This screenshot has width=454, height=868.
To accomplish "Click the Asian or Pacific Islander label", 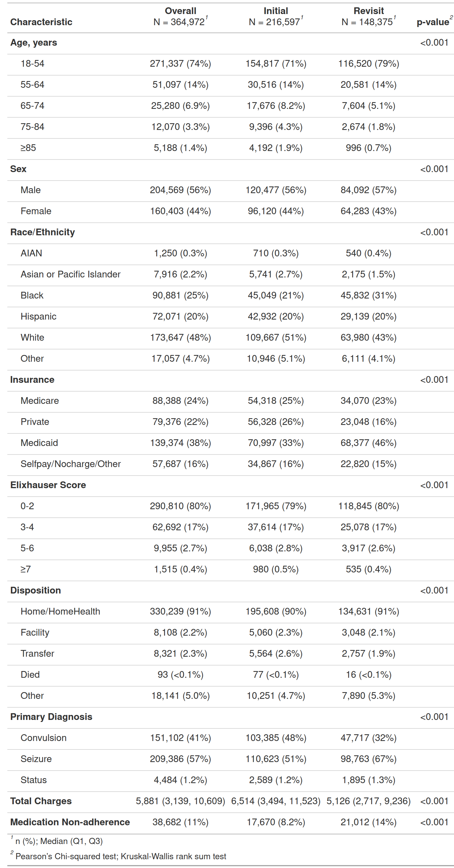I will [x=70, y=275].
